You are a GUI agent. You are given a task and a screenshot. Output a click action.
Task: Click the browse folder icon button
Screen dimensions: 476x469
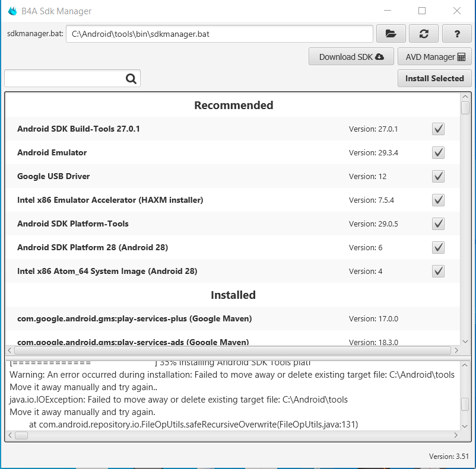(391, 34)
